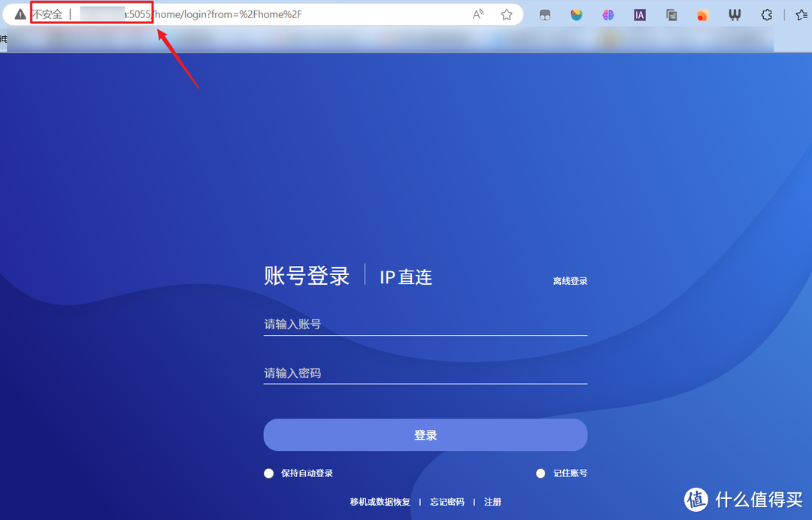Switch to the IP直连 tab
Viewport: 812px width, 520px height.
(x=405, y=277)
